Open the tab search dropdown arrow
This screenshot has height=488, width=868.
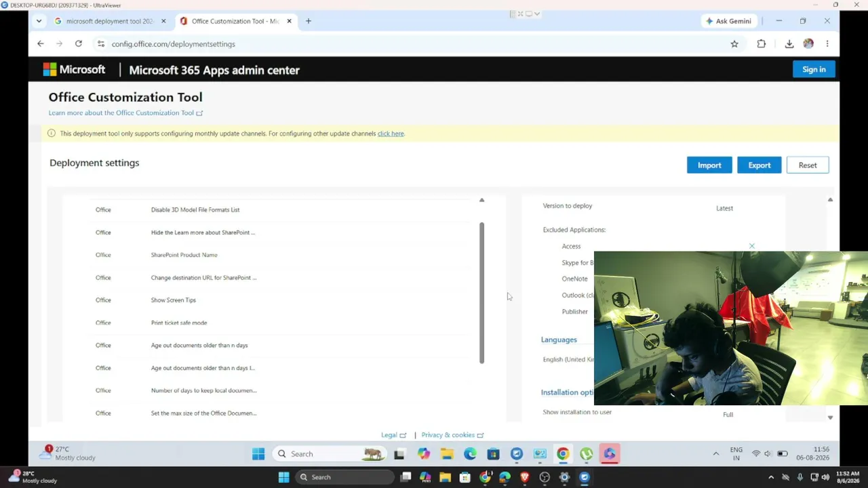[x=39, y=21]
